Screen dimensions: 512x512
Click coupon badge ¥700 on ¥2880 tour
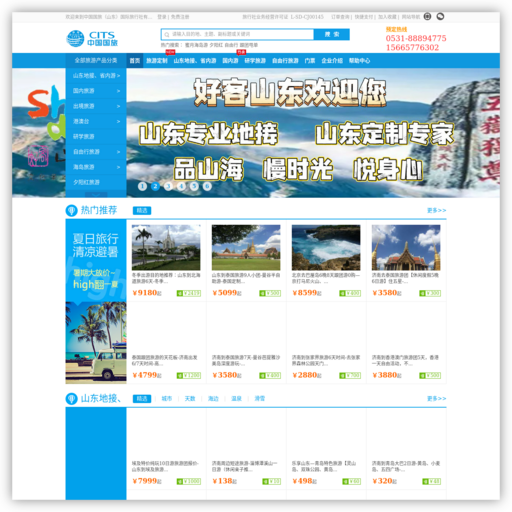pos(350,376)
